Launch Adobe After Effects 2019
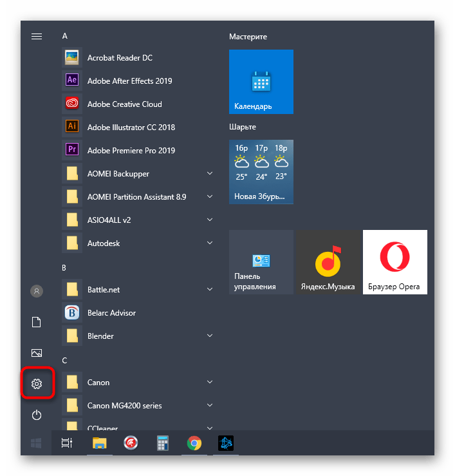 click(x=129, y=81)
